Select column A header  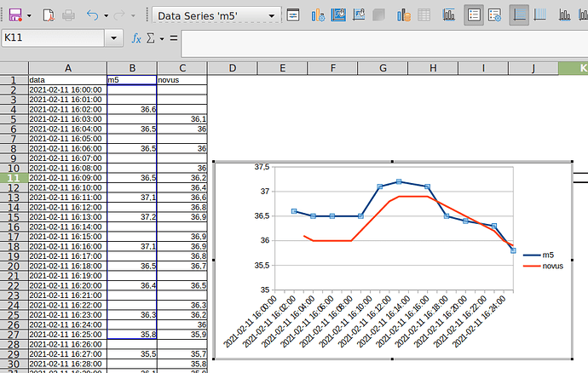(x=68, y=68)
